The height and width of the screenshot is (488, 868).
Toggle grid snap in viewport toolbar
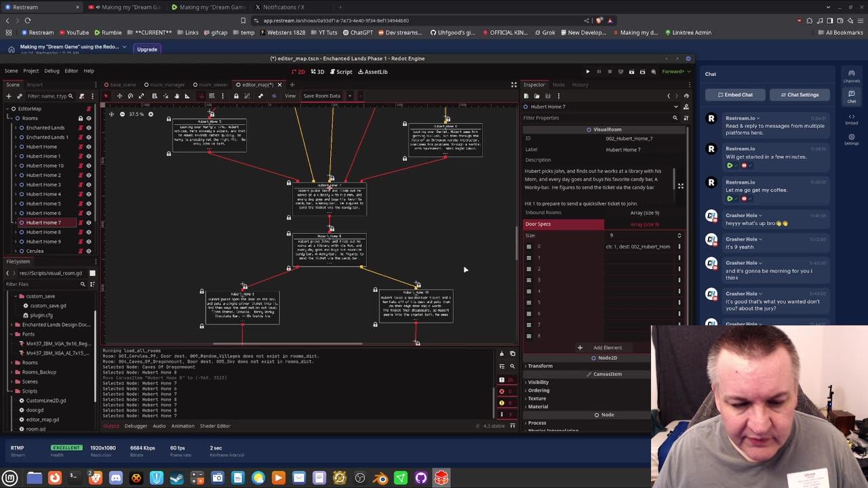tap(212, 96)
